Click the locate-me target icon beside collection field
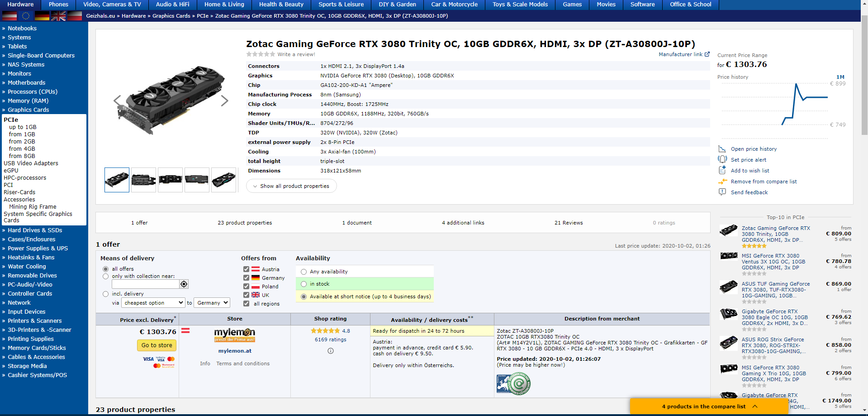 [x=184, y=284]
